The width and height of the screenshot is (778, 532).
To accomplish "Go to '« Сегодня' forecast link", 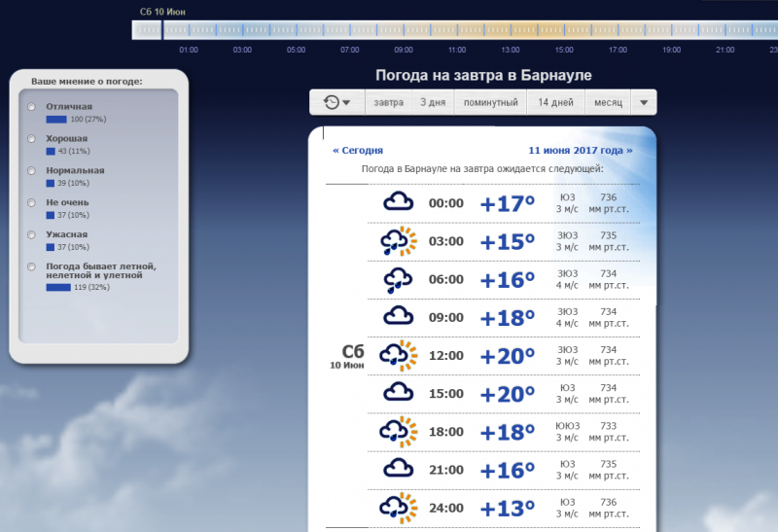I will point(358,151).
